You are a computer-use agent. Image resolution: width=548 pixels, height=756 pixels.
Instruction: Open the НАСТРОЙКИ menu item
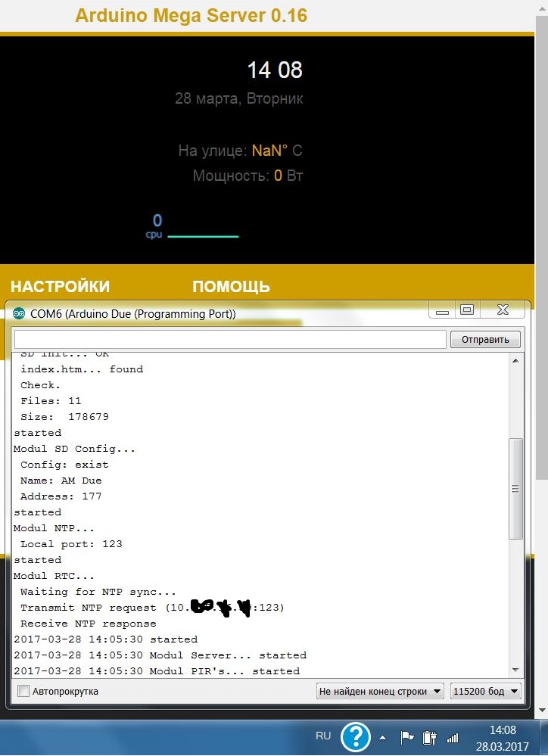point(61,286)
